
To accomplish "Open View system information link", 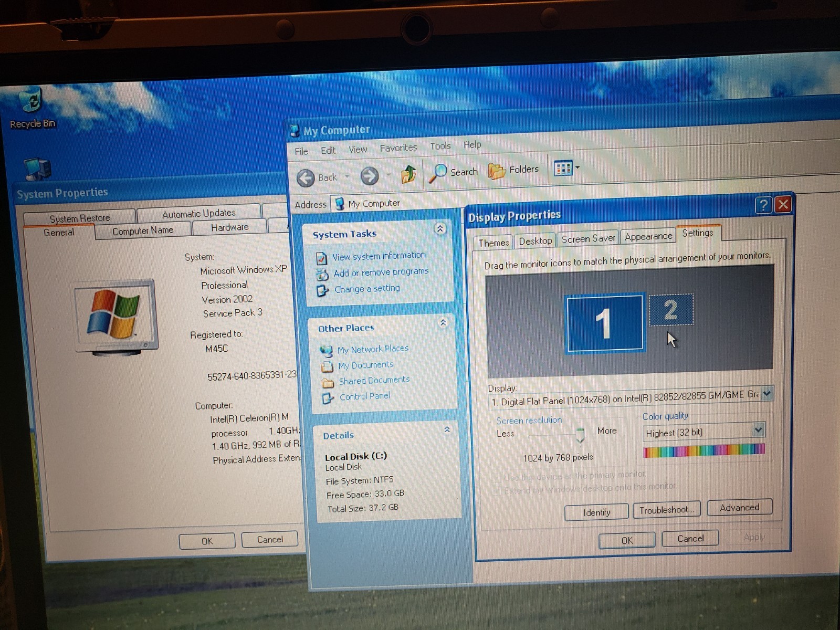I will pos(379,256).
